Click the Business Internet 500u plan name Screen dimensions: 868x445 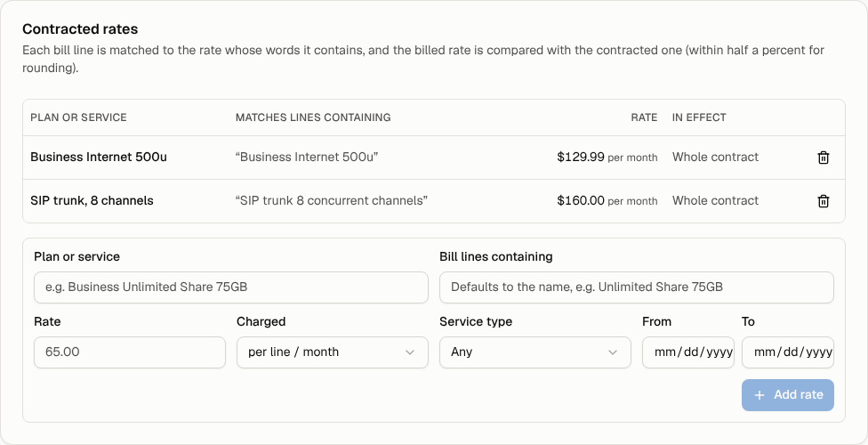99,157
